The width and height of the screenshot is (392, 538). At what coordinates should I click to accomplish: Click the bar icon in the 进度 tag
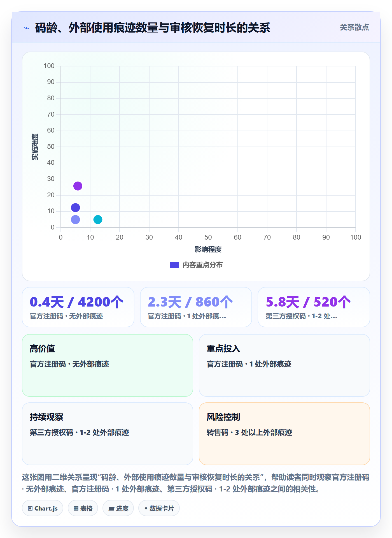(x=111, y=509)
